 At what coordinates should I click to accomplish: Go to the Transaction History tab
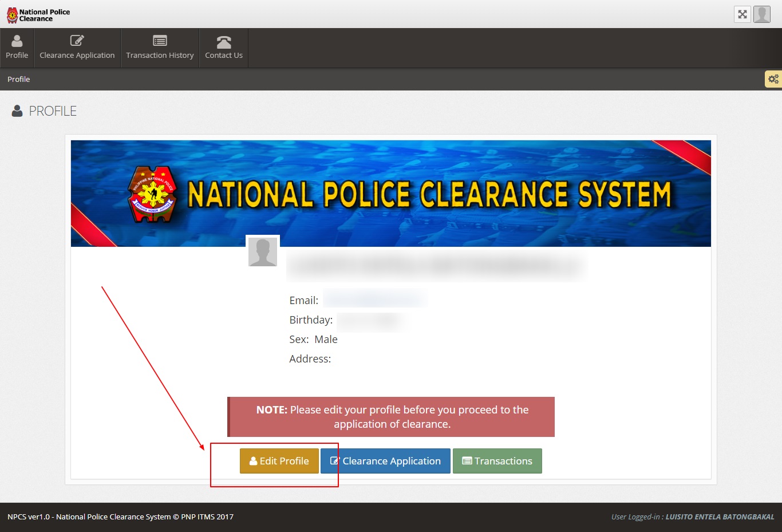click(x=160, y=48)
